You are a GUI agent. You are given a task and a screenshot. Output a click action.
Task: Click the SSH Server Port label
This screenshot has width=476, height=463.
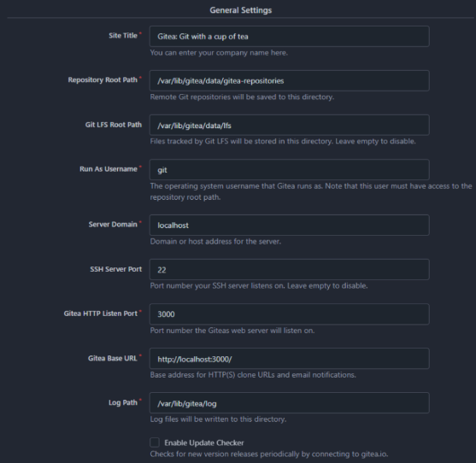click(115, 269)
